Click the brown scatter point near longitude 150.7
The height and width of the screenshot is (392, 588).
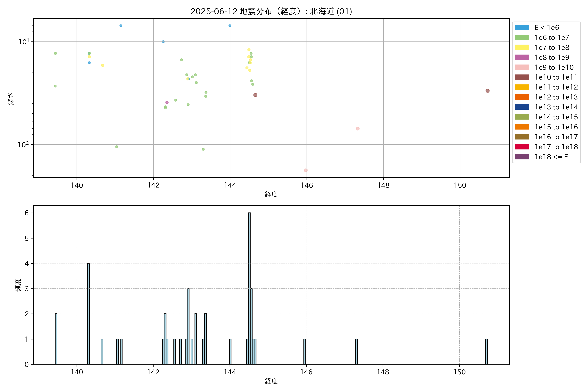tap(487, 91)
